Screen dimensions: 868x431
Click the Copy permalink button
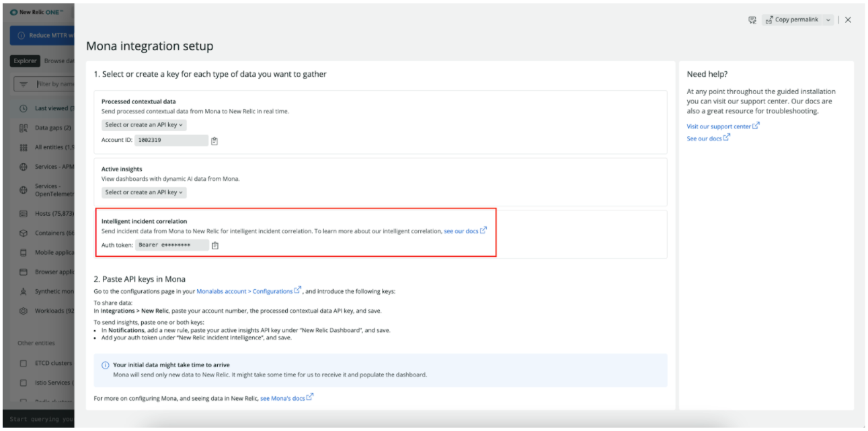(x=792, y=20)
